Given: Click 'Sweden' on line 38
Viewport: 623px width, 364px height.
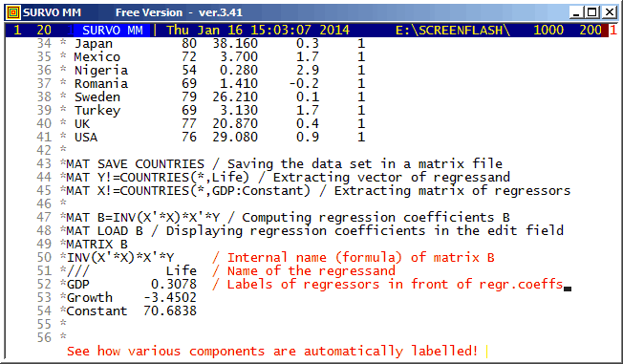Looking at the screenshot, I should point(97,96).
